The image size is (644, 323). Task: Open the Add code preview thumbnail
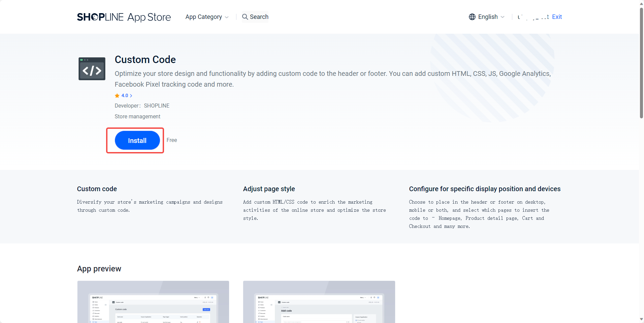tap(319, 302)
